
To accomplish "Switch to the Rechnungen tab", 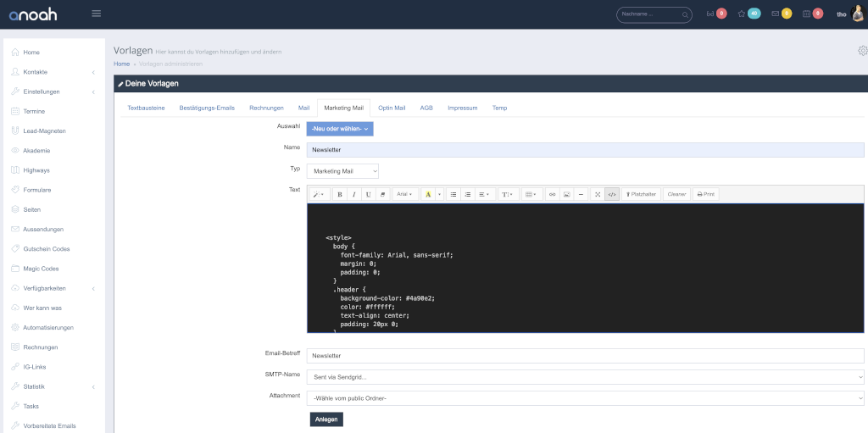I will [266, 108].
